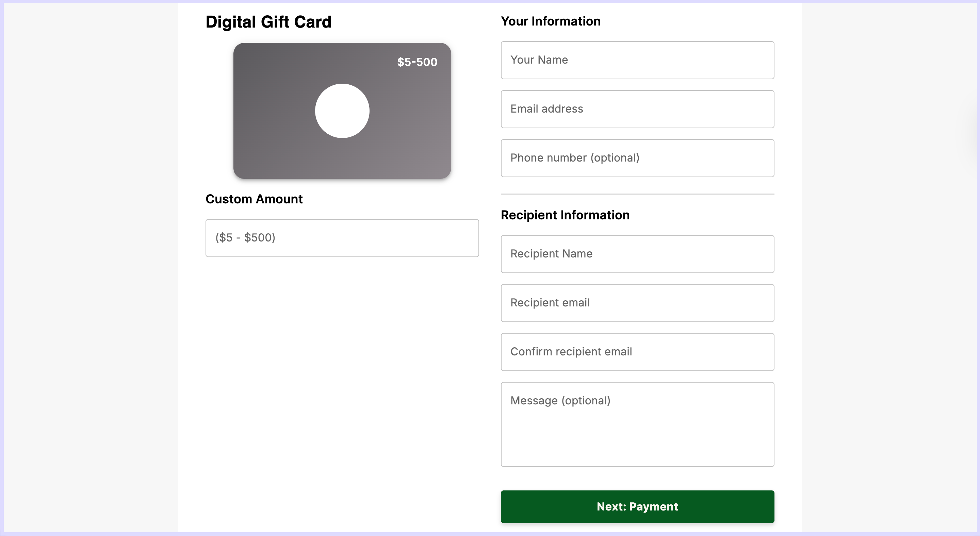Click the white circle logo on the card
The image size is (980, 536).
(x=342, y=111)
